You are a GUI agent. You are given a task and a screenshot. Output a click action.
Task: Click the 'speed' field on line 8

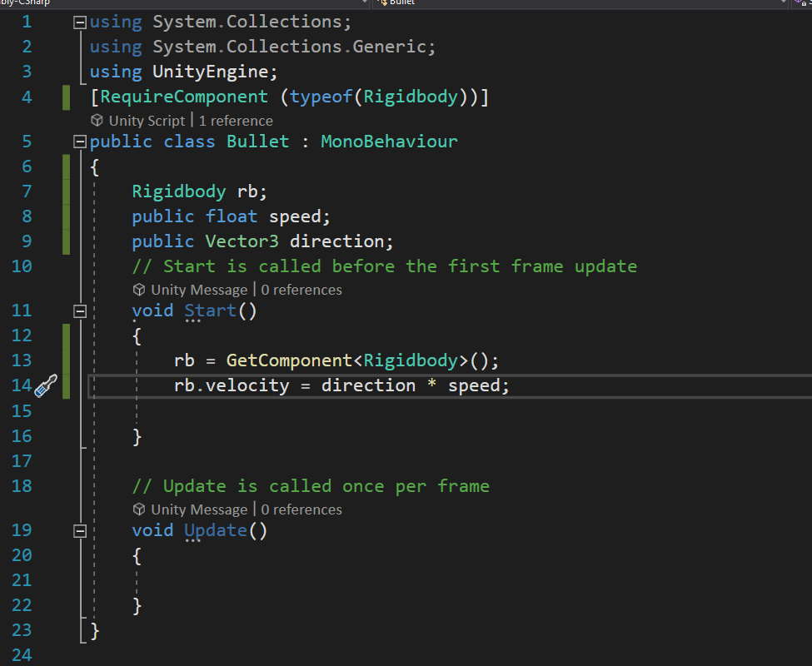(x=295, y=216)
